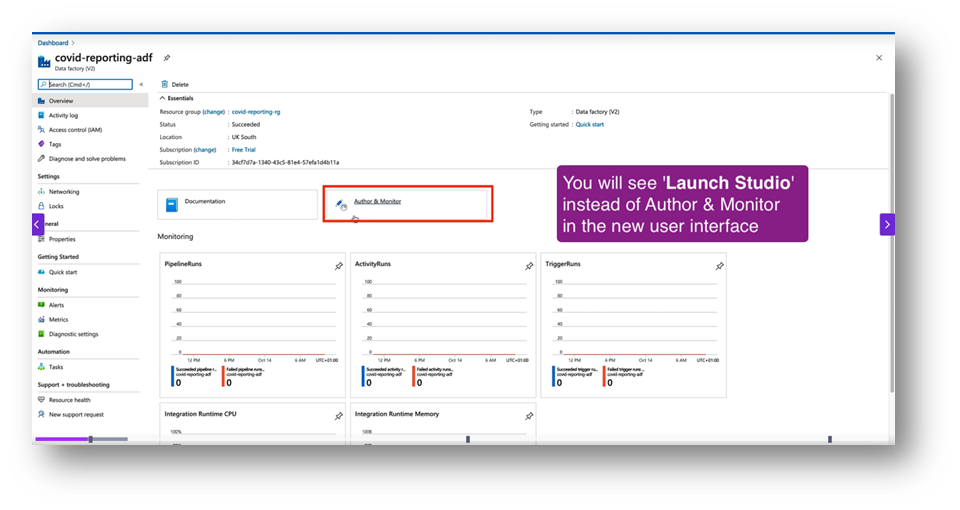
Task: Pin the TriggerRuns chart
Action: (x=719, y=266)
